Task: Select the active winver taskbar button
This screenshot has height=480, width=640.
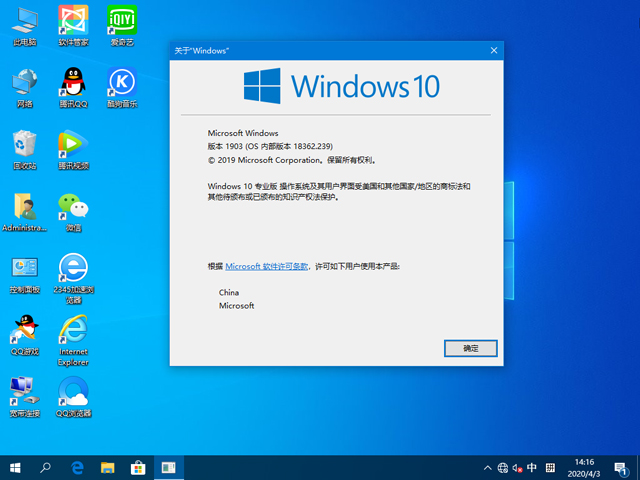Action: pyautogui.click(x=169, y=468)
